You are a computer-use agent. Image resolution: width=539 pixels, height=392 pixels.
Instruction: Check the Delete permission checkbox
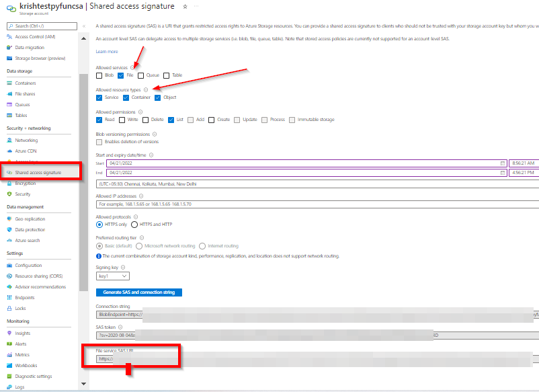(145, 120)
